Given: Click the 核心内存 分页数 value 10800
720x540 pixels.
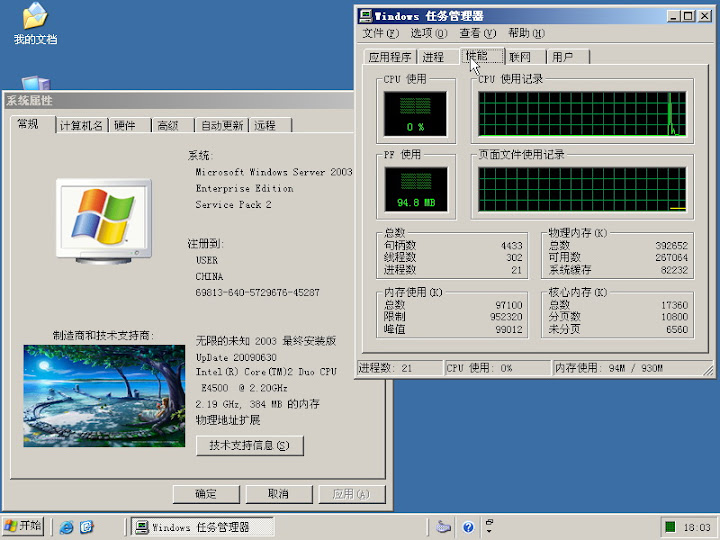Looking at the screenshot, I should [674, 317].
